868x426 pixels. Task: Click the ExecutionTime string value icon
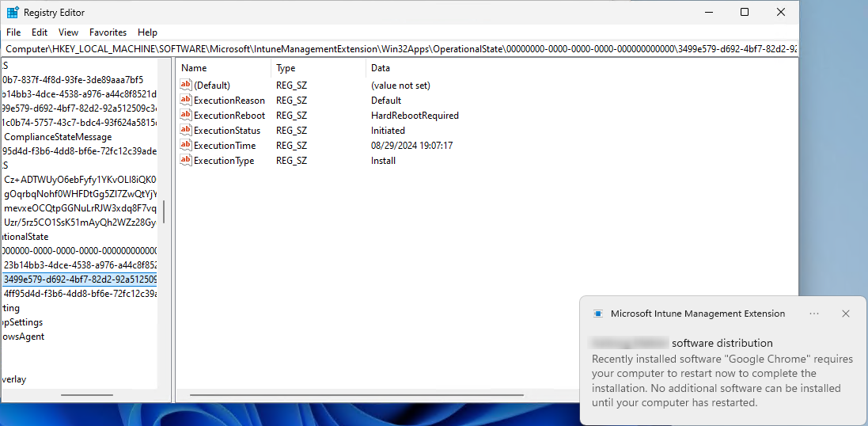pyautogui.click(x=186, y=146)
